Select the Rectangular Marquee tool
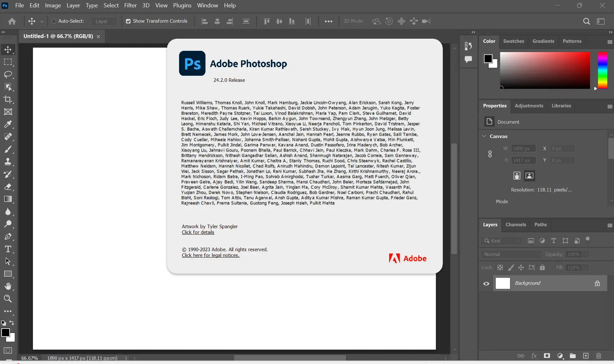 point(8,62)
